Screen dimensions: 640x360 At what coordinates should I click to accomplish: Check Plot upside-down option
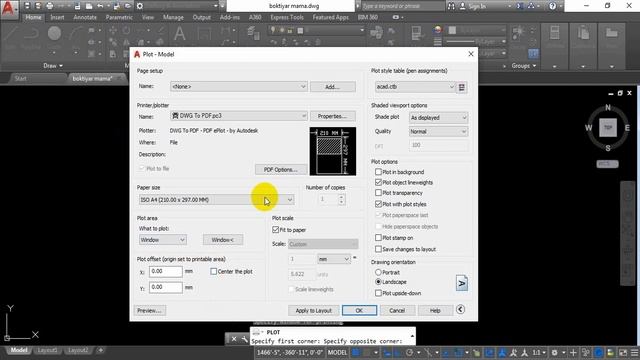click(x=378, y=293)
